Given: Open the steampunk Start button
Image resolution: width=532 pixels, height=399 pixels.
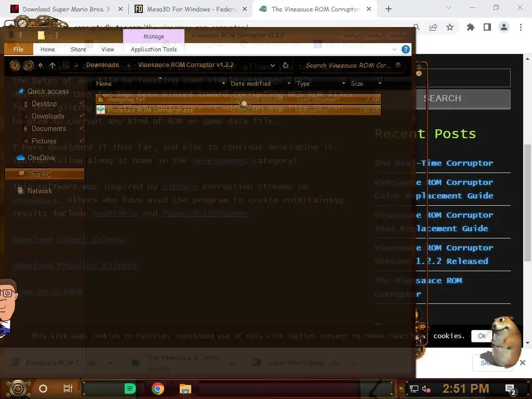Looking at the screenshot, I should (18, 389).
